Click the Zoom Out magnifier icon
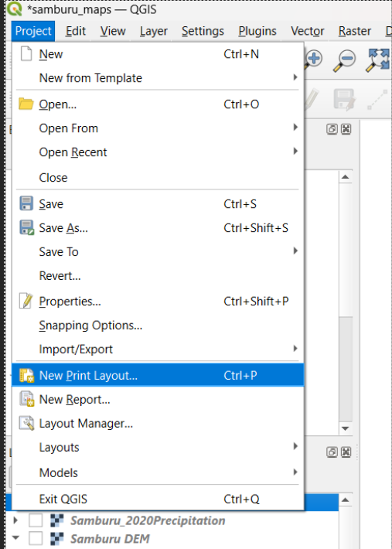 click(x=344, y=60)
